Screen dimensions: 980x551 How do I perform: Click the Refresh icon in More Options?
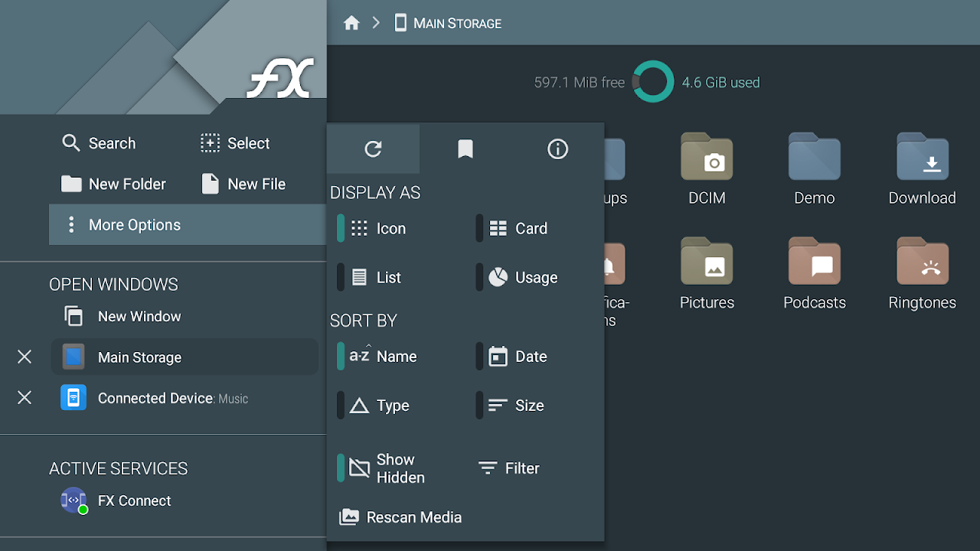(373, 149)
